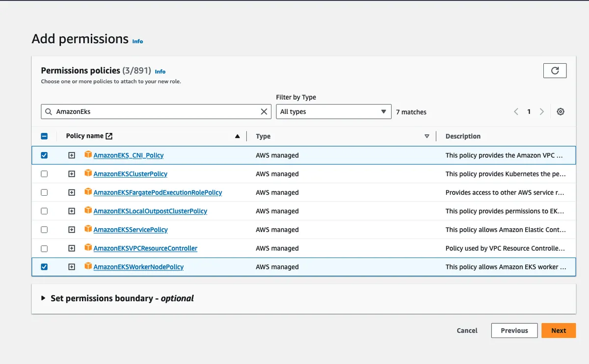Uncheck the AmazonEKS_CNI_Policy checkbox
589x364 pixels.
click(44, 155)
